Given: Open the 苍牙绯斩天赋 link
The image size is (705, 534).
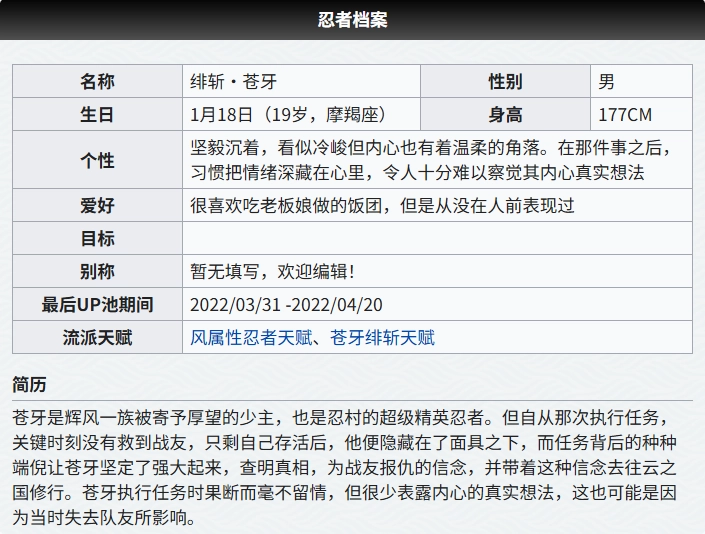Looking at the screenshot, I should point(382,338).
